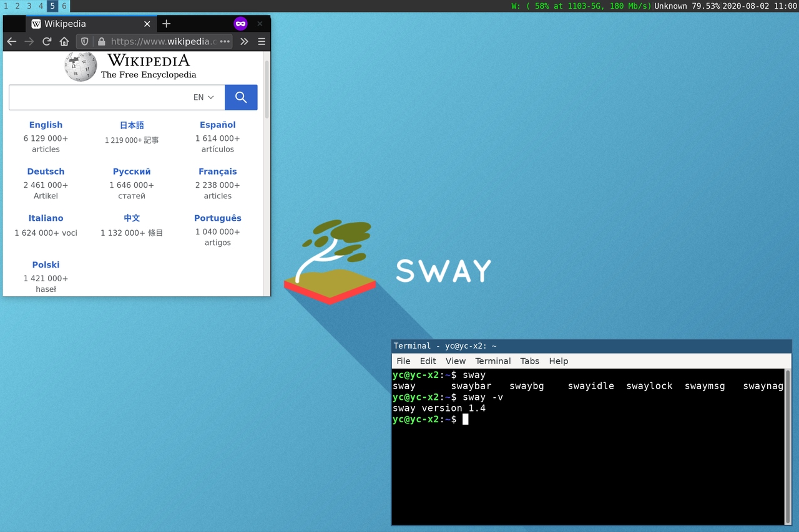
Task: Open Polski Wikipedia link
Action: coord(46,265)
